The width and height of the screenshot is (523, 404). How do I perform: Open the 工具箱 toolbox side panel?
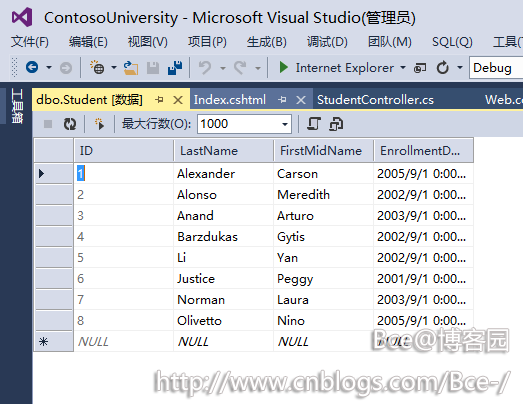[17, 106]
